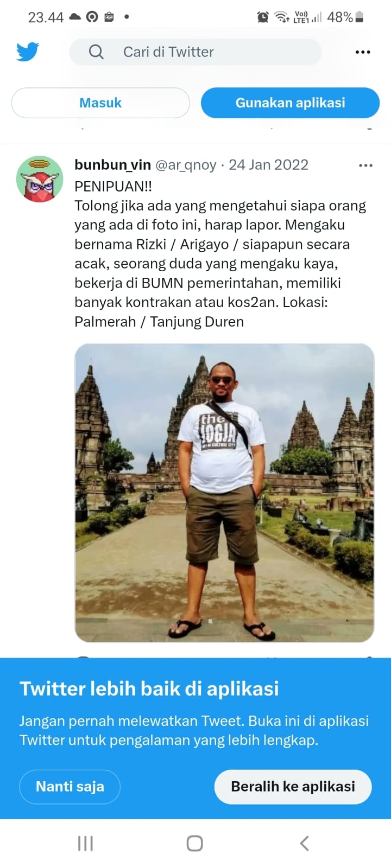Tap Android home button icon

point(194,844)
